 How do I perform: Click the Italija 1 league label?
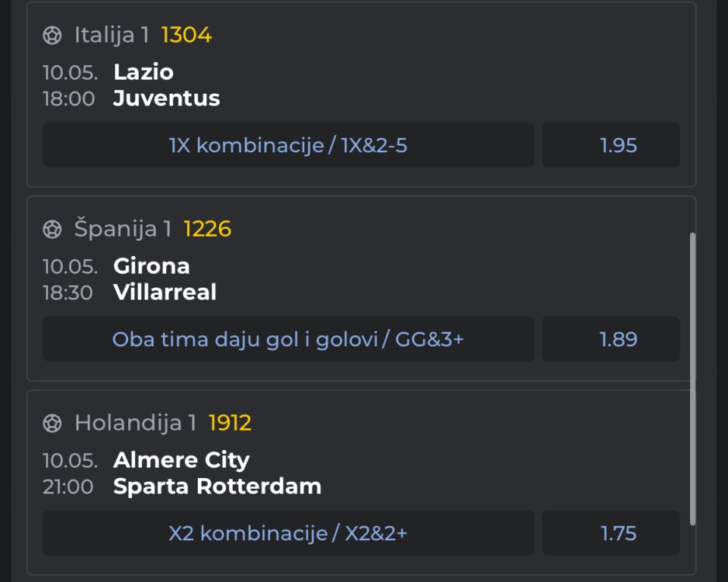pyautogui.click(x=111, y=36)
